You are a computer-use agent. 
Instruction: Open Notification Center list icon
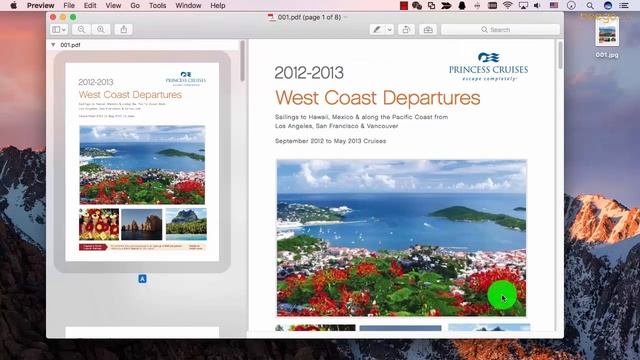click(x=624, y=5)
